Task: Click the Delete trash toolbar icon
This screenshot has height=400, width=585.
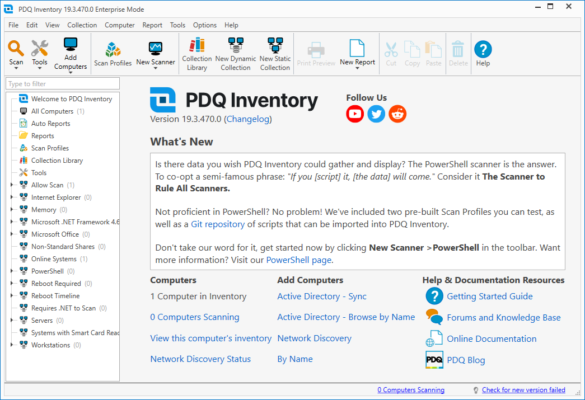Action: [x=458, y=49]
